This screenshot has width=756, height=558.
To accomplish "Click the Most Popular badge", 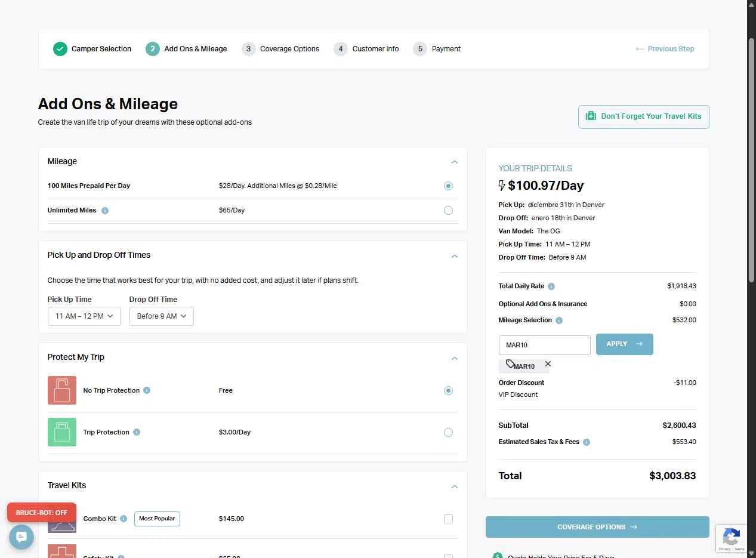I will pos(157,519).
